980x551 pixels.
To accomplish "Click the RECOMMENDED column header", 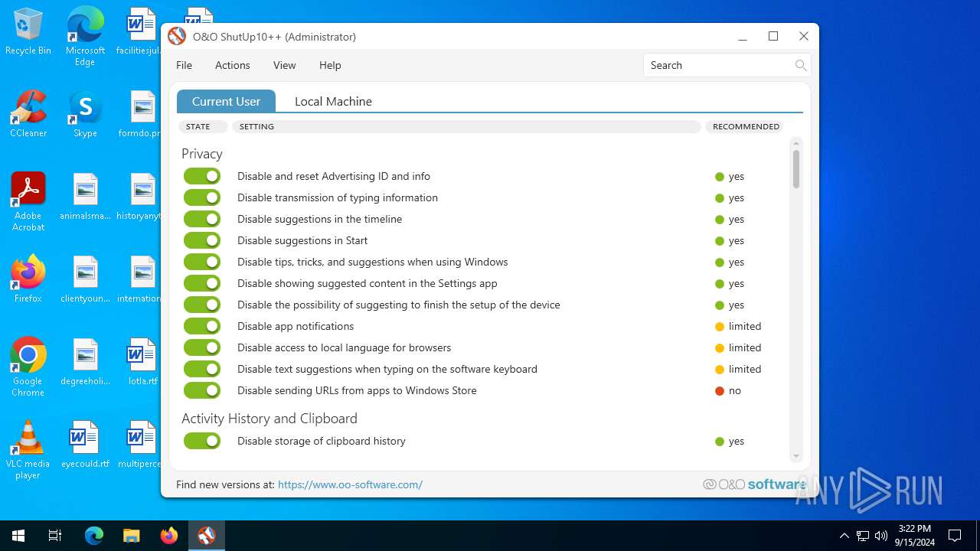I will pos(746,126).
